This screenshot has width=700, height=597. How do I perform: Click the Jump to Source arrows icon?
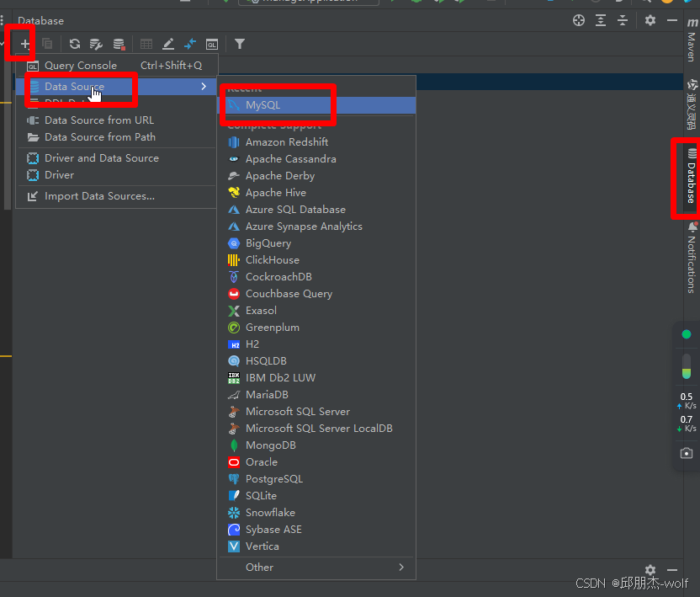pyautogui.click(x=190, y=44)
